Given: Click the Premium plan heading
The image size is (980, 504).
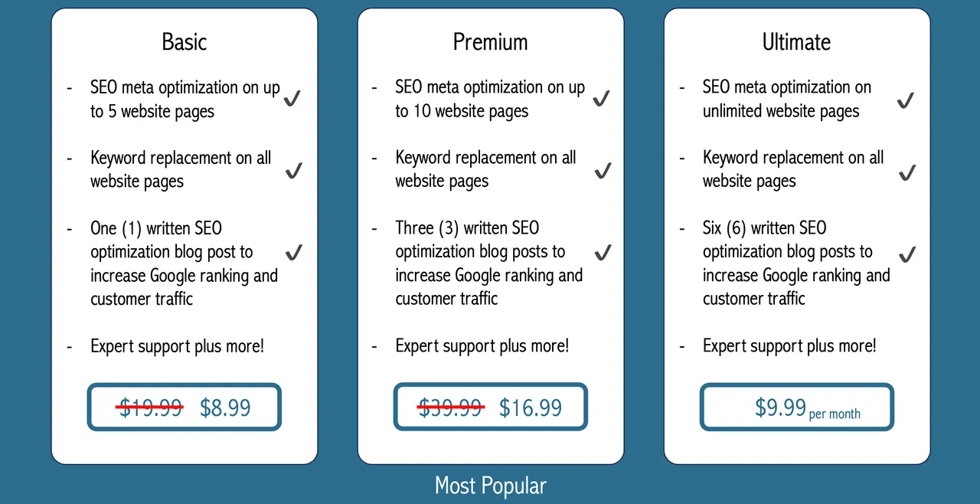Looking at the screenshot, I should [x=491, y=41].
